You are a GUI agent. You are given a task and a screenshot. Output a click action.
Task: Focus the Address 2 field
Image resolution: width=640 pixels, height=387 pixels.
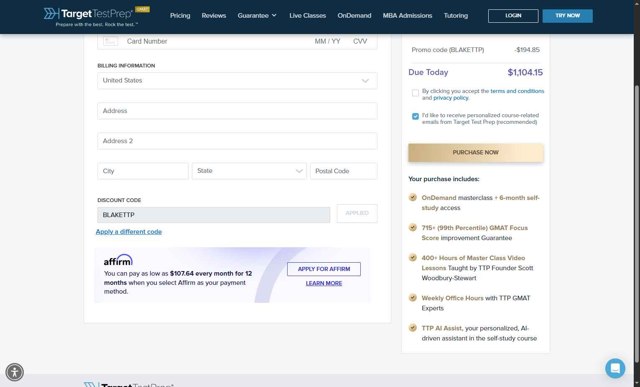click(x=237, y=141)
